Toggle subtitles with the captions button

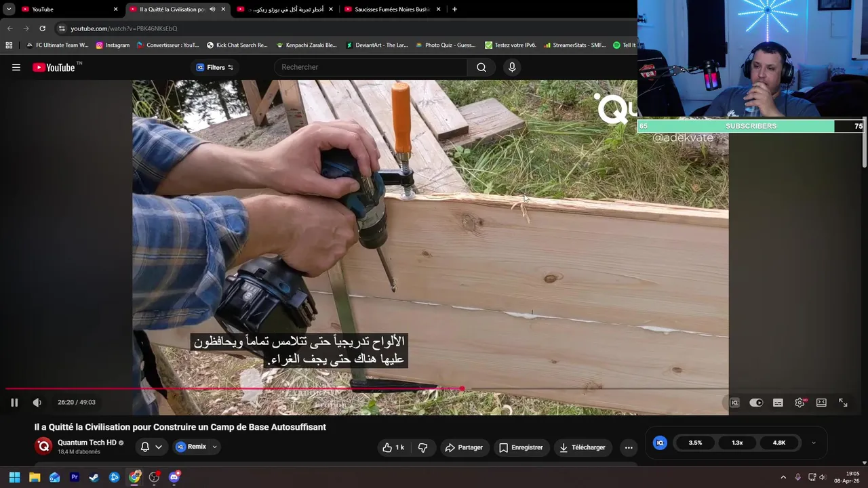pos(778,403)
